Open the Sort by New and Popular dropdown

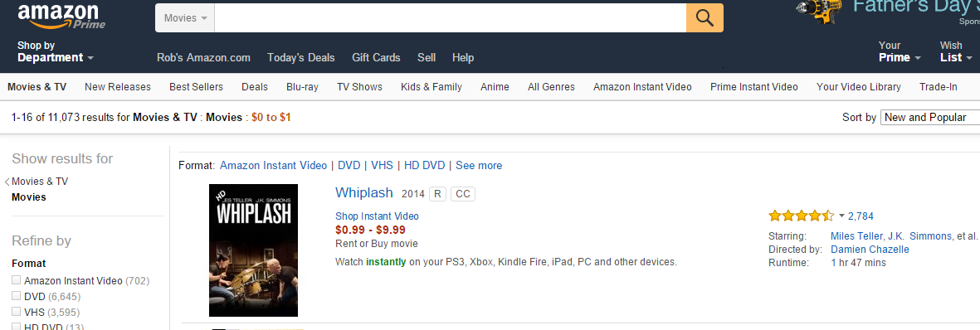tap(930, 117)
